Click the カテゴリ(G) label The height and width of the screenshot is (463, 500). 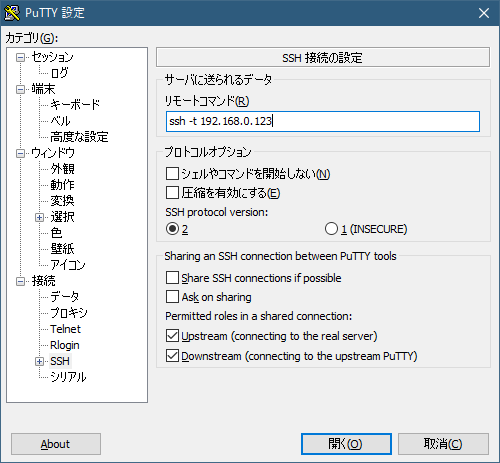32,38
